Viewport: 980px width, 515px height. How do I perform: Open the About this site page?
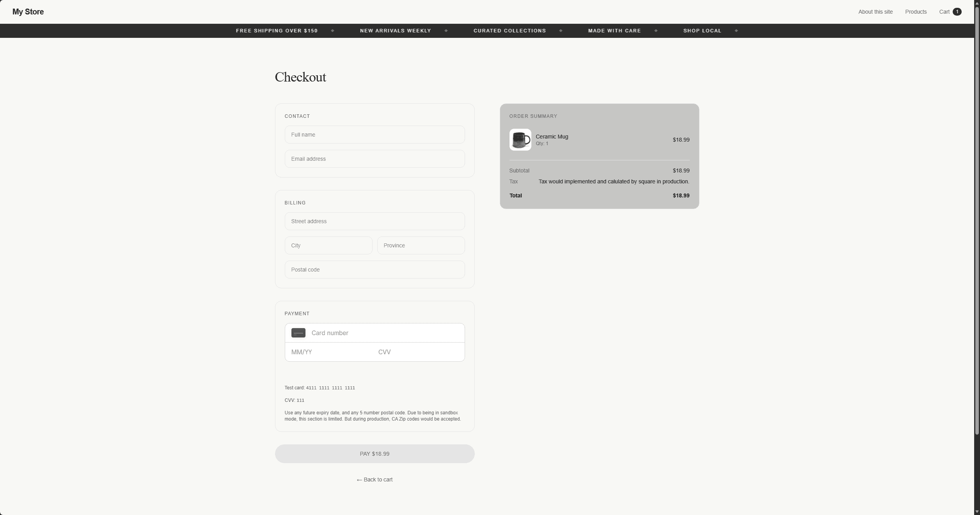(875, 12)
